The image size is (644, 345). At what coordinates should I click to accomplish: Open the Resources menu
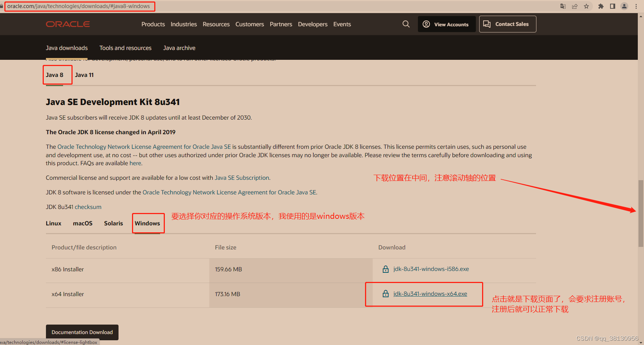pos(216,24)
